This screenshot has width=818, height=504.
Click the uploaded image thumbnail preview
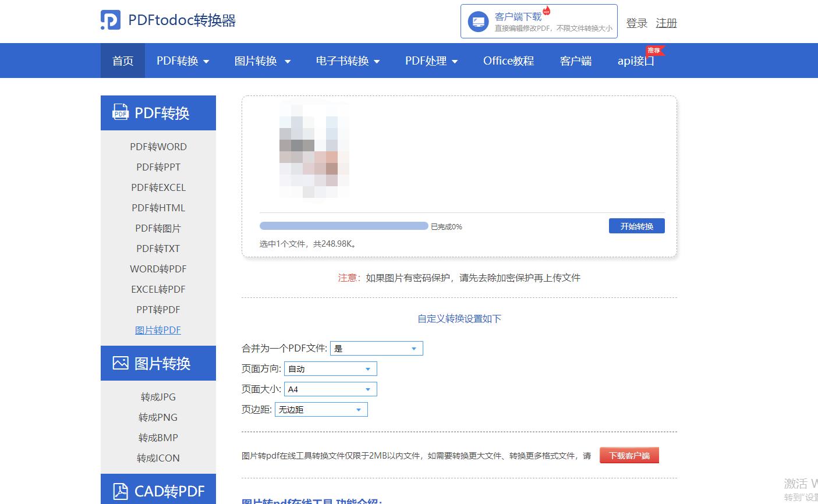[x=314, y=150]
